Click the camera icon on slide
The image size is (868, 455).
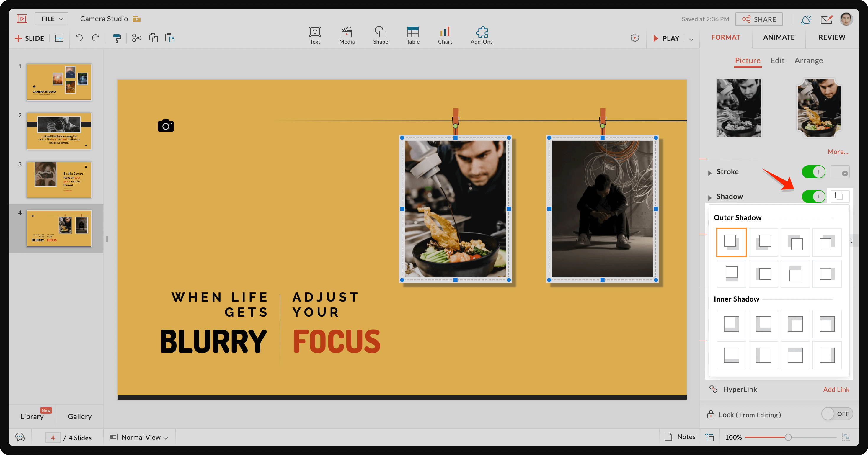click(166, 126)
